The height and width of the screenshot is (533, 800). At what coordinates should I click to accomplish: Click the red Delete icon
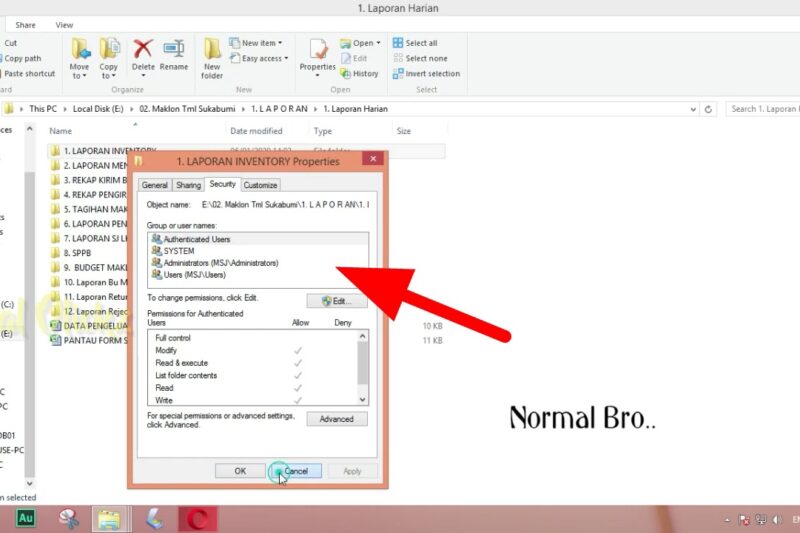tap(143, 56)
